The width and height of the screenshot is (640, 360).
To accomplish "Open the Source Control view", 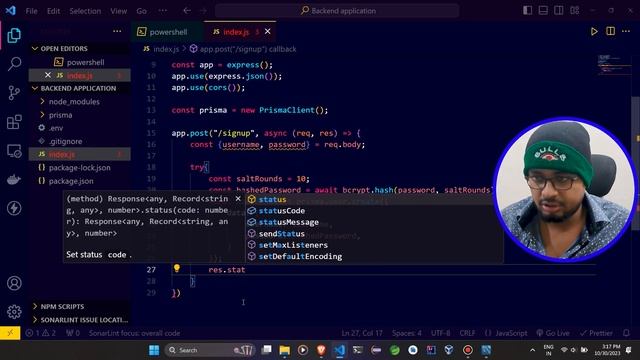I will 14,93.
